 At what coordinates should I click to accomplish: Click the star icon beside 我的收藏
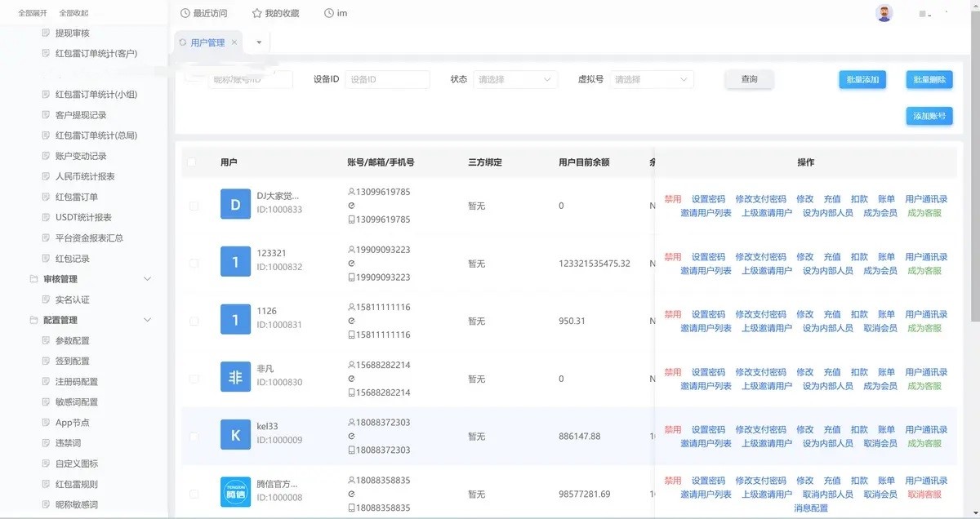coord(257,14)
